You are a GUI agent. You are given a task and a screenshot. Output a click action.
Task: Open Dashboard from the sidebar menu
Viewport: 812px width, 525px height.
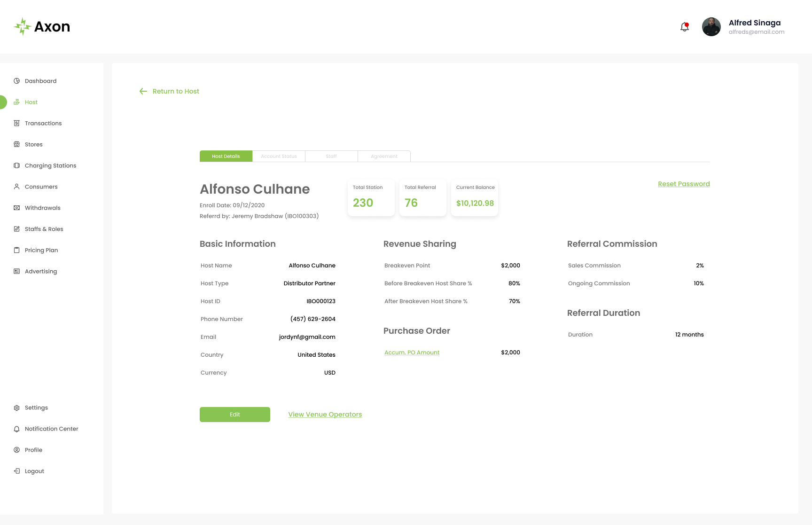click(x=41, y=81)
